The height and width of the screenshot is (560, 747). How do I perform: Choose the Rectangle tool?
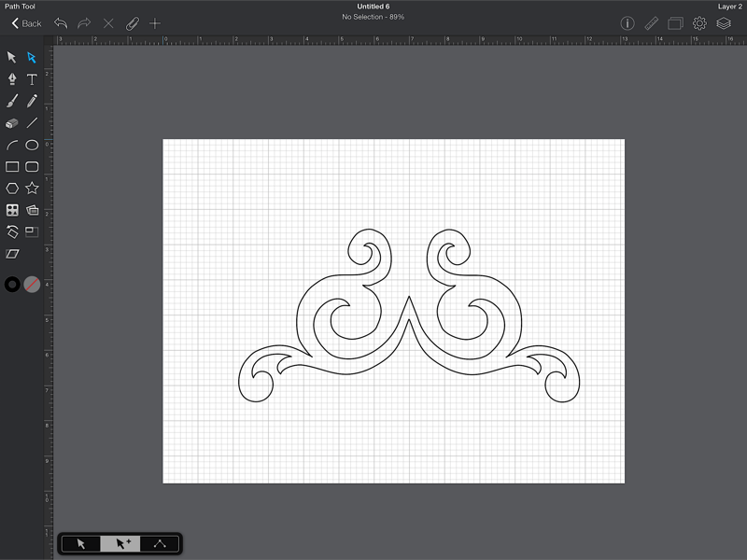(x=12, y=167)
